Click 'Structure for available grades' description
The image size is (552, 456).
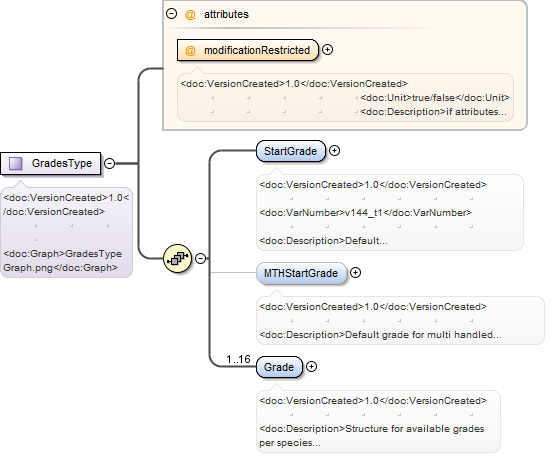point(372,436)
